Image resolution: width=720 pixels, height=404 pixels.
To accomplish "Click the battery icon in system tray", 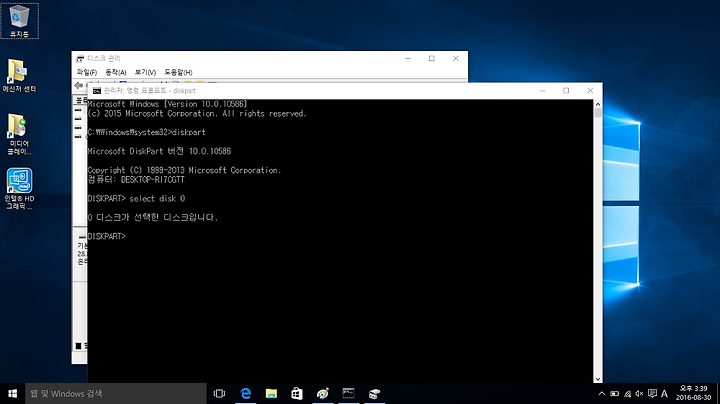I will [x=614, y=393].
